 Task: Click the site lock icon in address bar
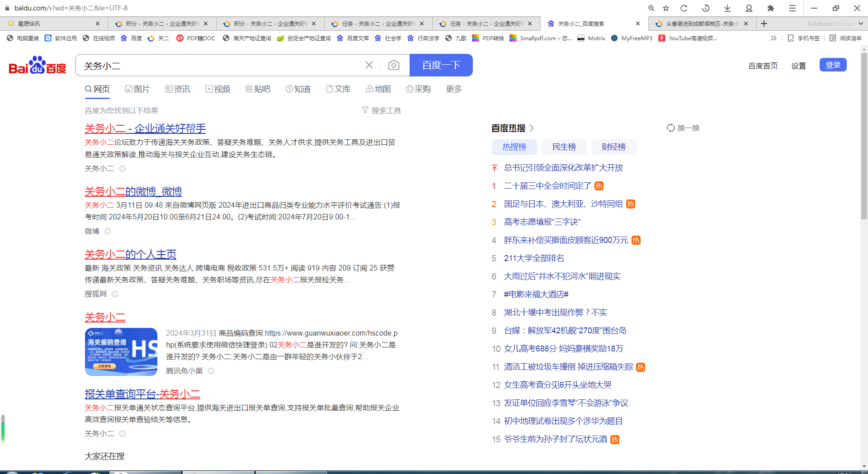click(x=7, y=8)
